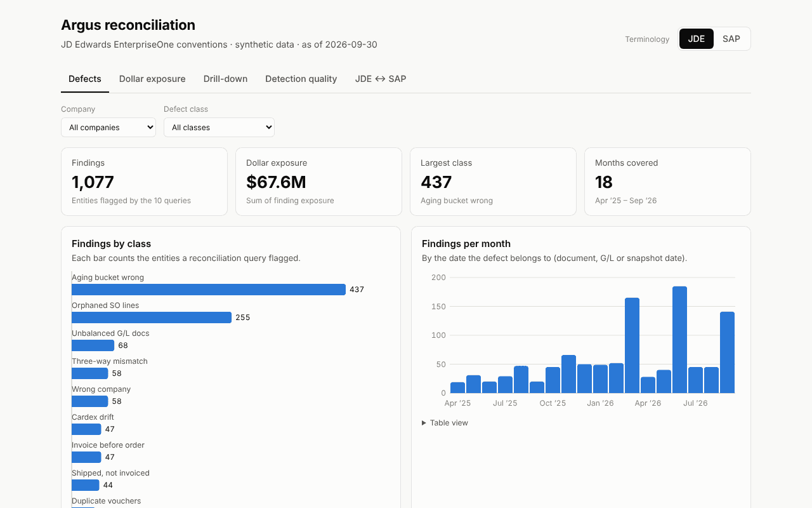Switch terminology to SAP
The image size is (812, 508).
point(731,39)
